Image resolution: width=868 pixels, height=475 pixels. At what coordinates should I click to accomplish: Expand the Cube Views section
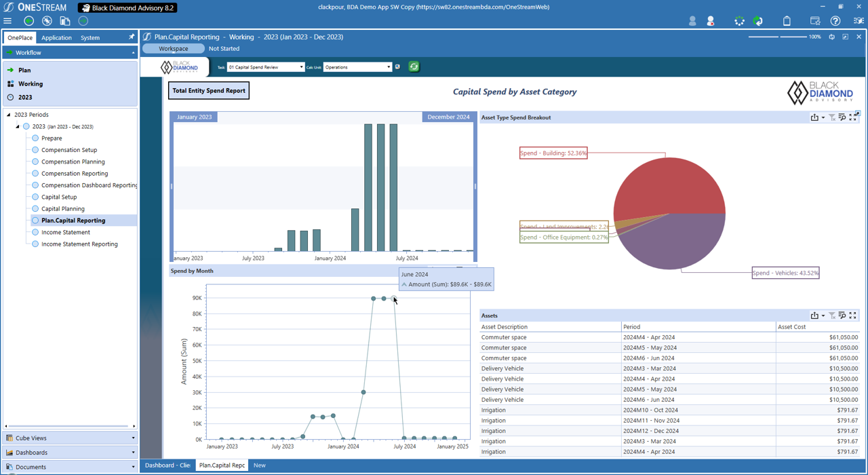70,438
